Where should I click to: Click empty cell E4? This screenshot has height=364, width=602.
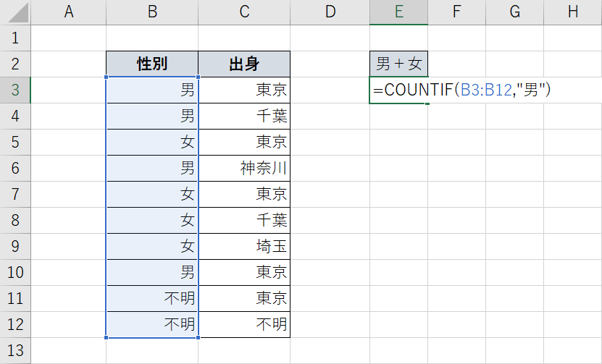click(399, 117)
